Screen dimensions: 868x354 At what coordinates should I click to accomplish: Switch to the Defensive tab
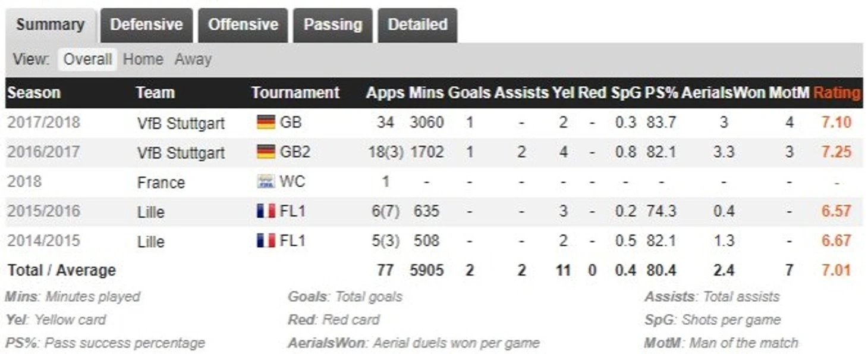146,25
